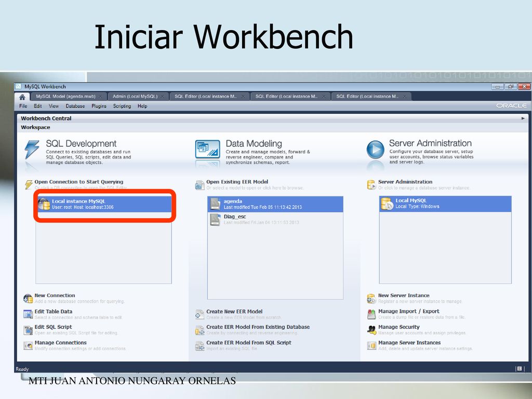Collapse the Workbench Central panel arrow

tap(523, 118)
